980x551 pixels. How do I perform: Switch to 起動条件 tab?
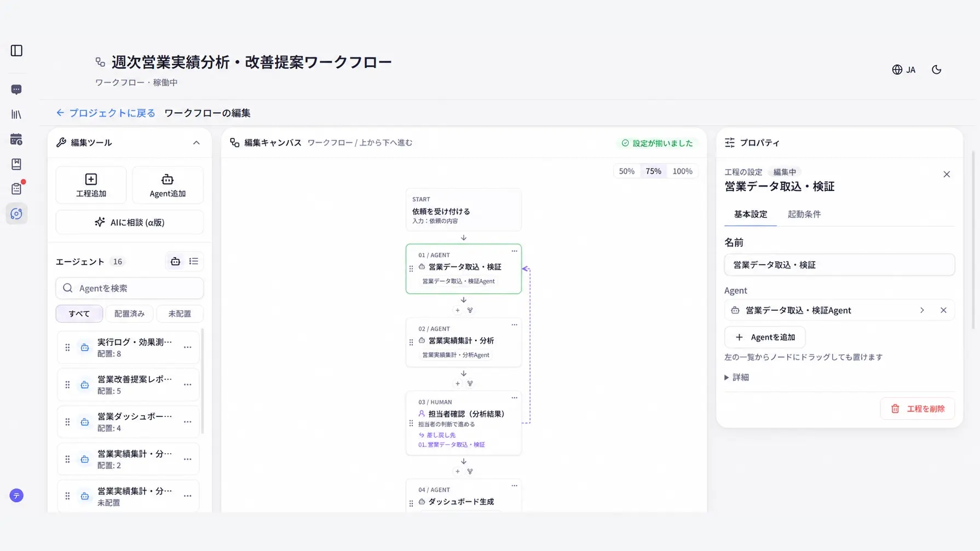(x=804, y=214)
